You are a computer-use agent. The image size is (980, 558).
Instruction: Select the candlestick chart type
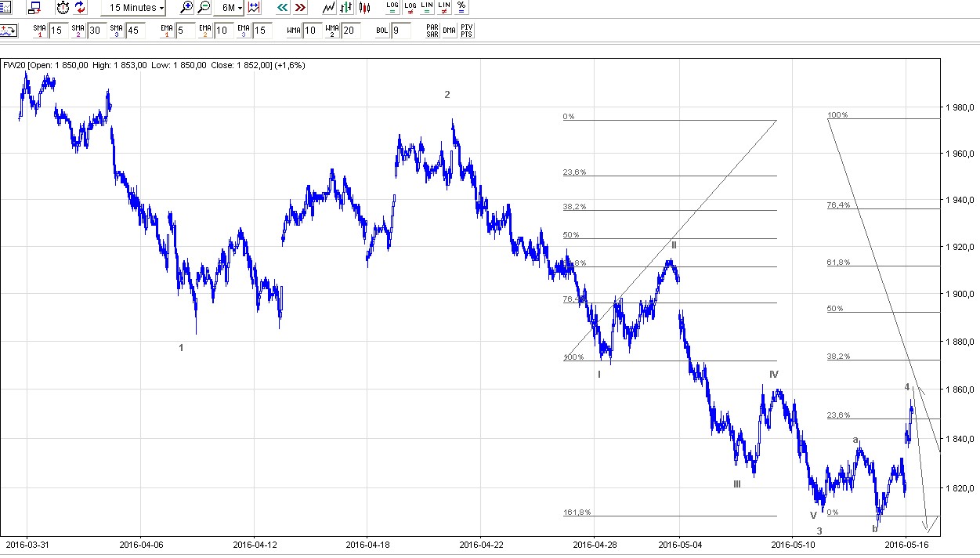(x=363, y=8)
